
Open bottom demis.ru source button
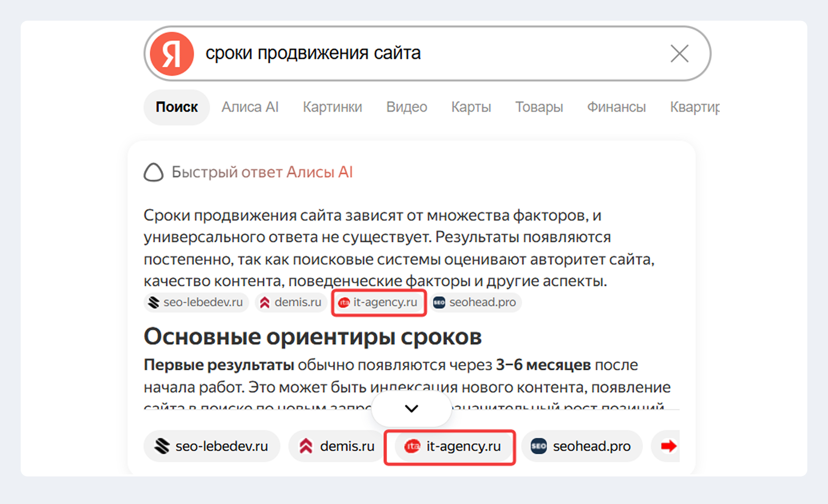[x=336, y=446]
